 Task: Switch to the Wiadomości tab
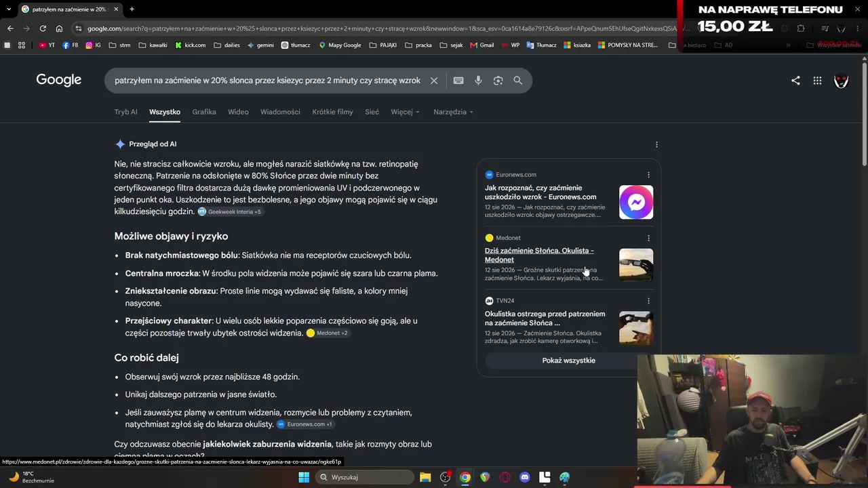(280, 112)
